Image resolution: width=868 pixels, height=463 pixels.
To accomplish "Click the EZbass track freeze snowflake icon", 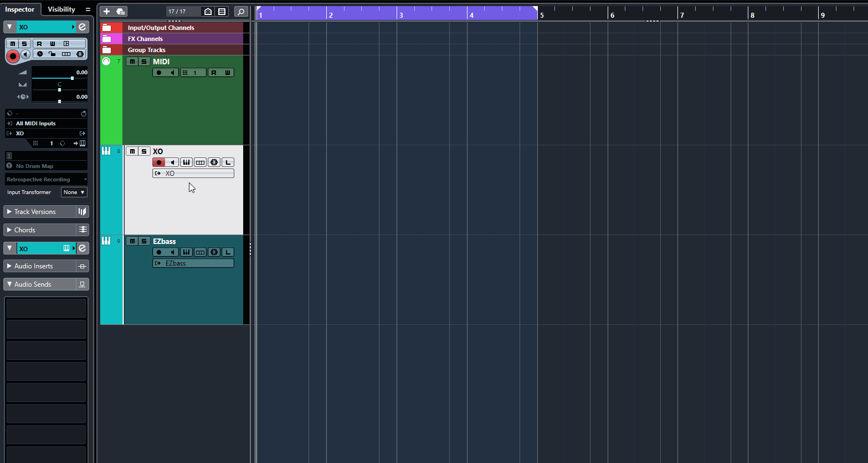I will tap(214, 252).
